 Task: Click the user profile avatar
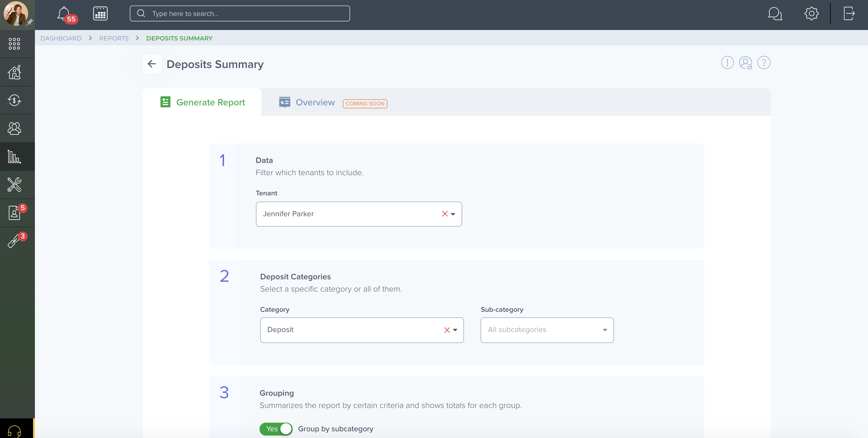point(16,13)
